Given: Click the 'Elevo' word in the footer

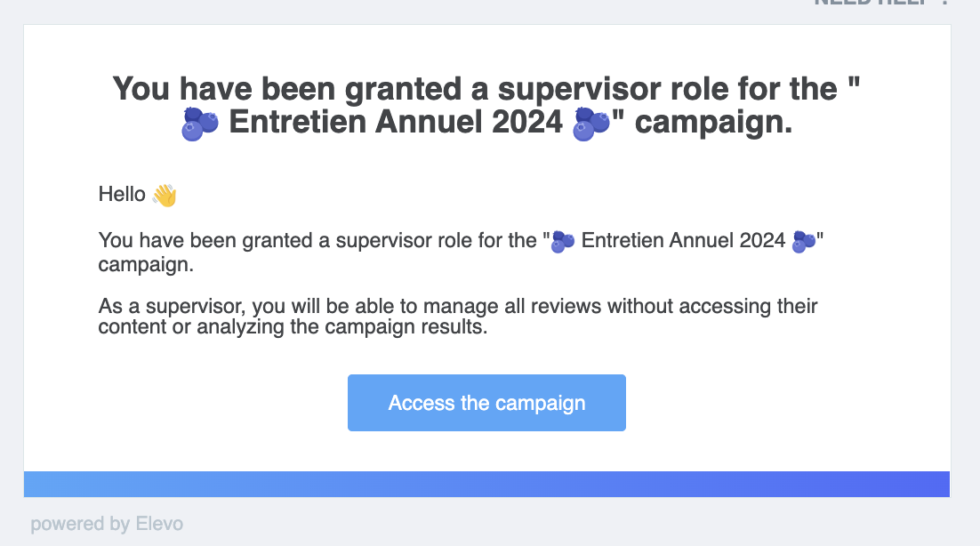Looking at the screenshot, I should coord(159,524).
